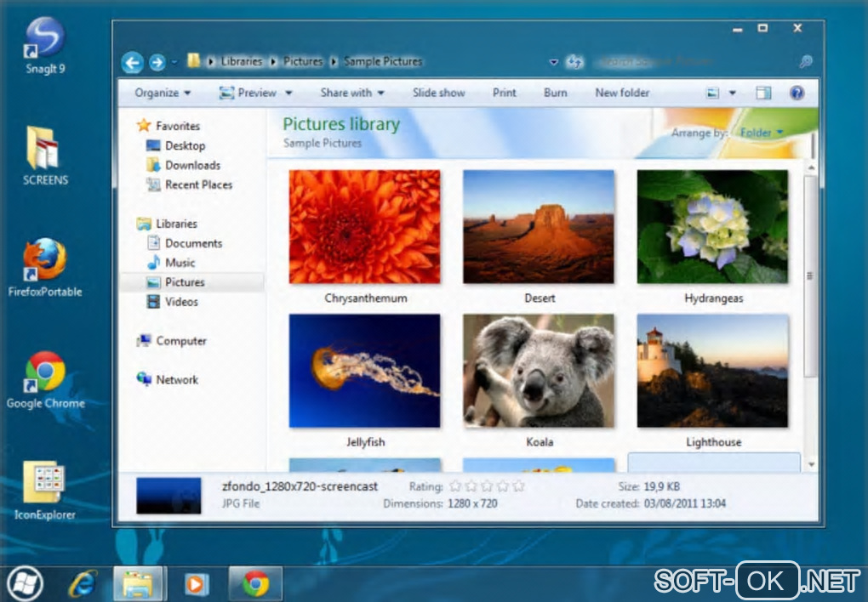This screenshot has width=868, height=602.
Task: Open the Share with menu
Action: pos(352,93)
